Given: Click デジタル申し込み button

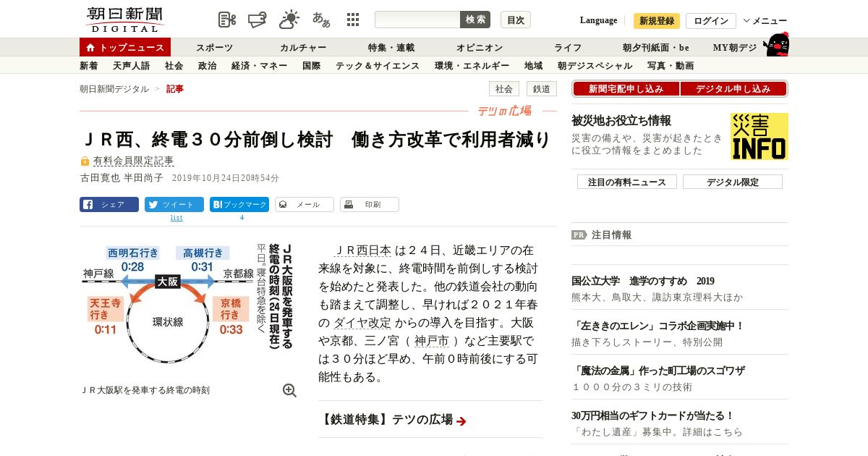Looking at the screenshot, I should click(733, 88).
